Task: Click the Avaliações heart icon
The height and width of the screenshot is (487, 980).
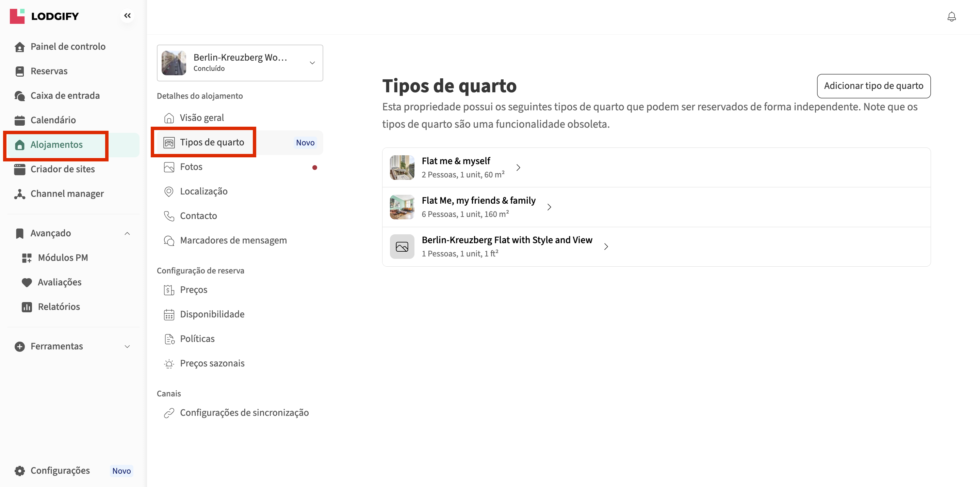Action: pos(27,283)
